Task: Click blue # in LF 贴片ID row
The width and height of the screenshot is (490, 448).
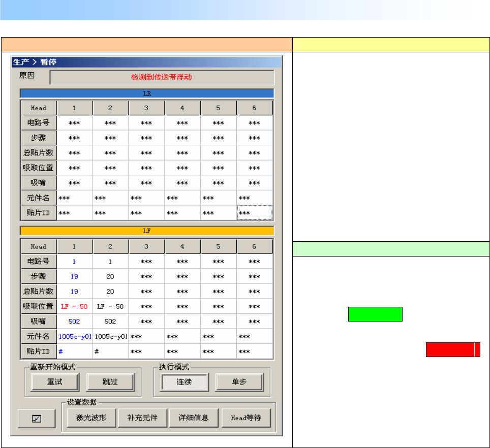Action: [x=74, y=351]
